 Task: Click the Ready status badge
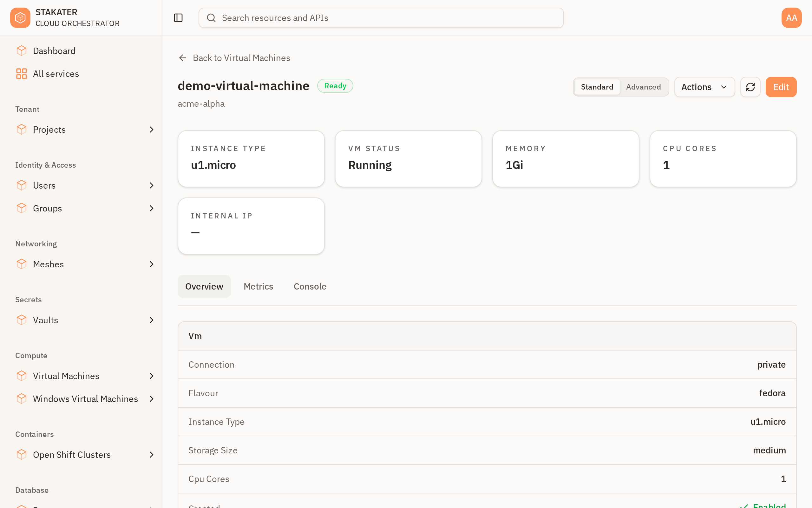[335, 86]
